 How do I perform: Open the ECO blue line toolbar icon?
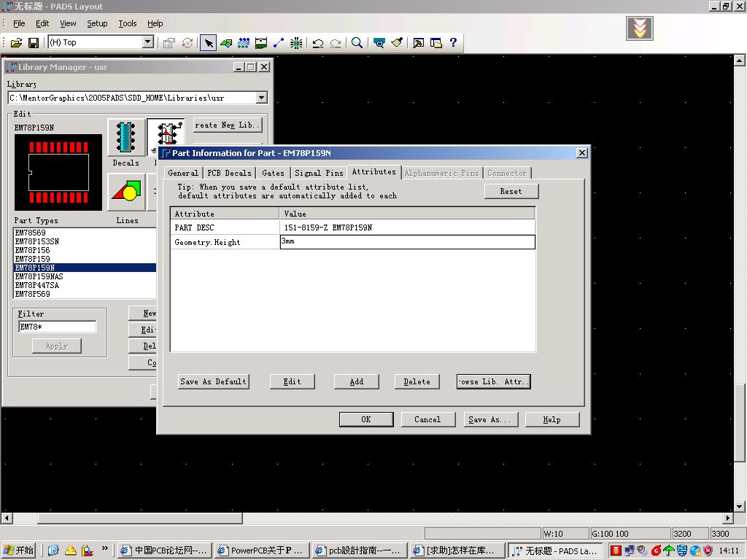[278, 43]
